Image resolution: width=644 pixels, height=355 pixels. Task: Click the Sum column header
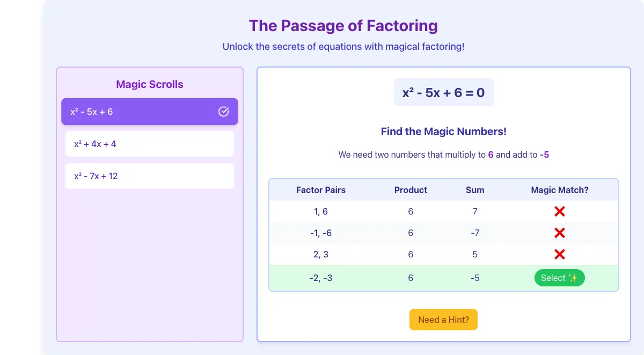click(x=475, y=190)
